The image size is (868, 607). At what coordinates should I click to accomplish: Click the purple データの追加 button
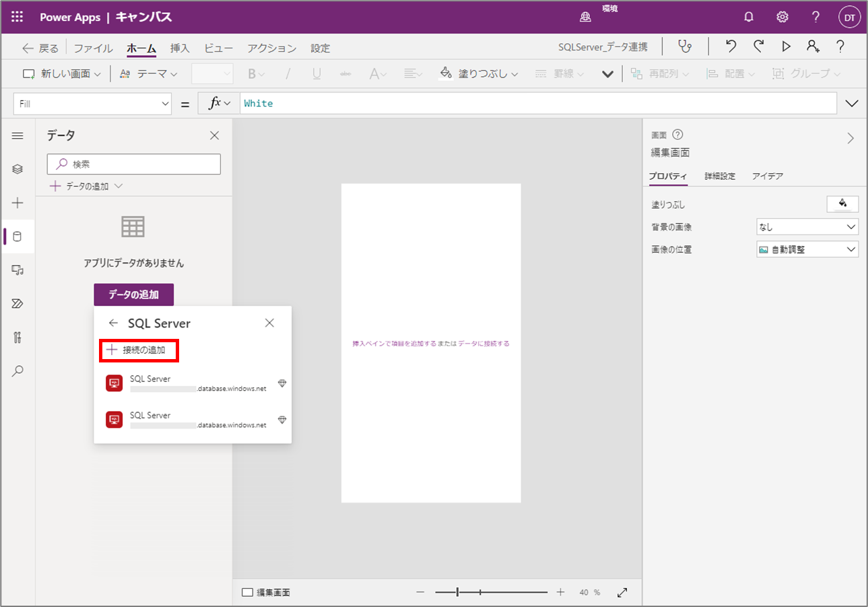(134, 294)
